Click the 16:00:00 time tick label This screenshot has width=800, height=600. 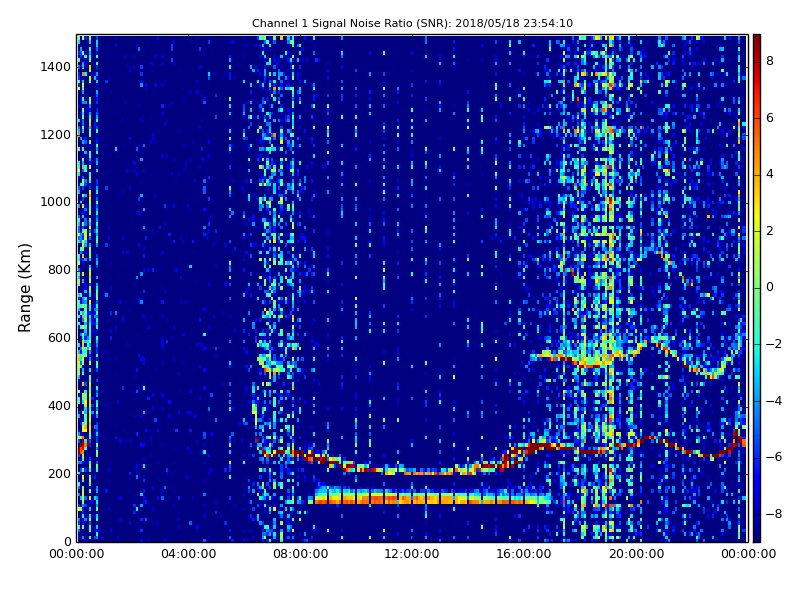(524, 554)
